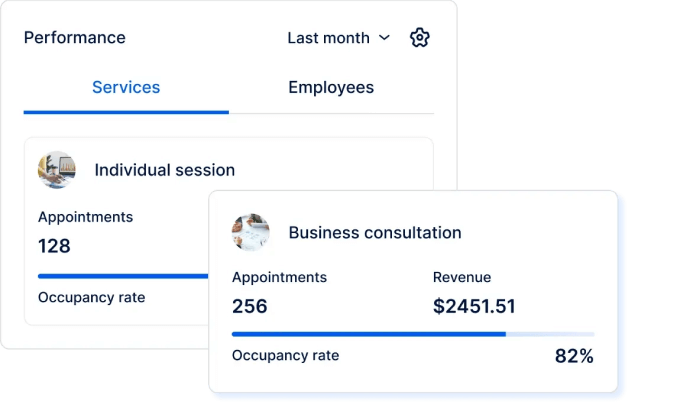Select the 256 appointments value
Image resolution: width=680 pixels, height=414 pixels.
point(250,306)
